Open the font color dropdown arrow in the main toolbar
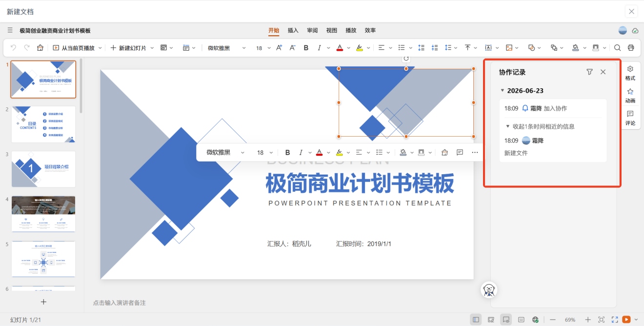This screenshot has width=644, height=326. (348, 48)
